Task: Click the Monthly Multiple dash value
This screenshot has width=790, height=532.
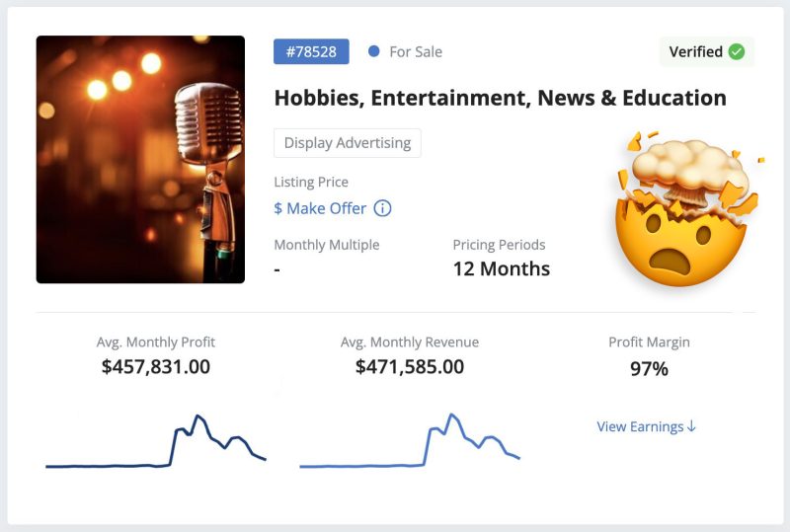Action: point(277,270)
